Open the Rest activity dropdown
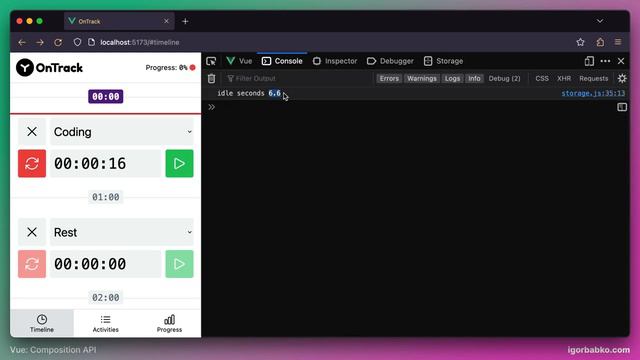The width and height of the screenshot is (640, 360). (122, 232)
